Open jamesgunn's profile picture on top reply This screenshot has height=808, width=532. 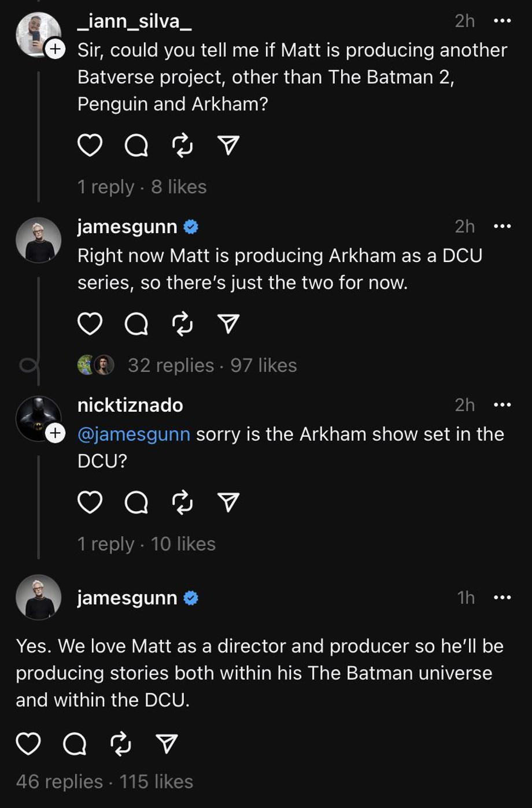coord(38,239)
